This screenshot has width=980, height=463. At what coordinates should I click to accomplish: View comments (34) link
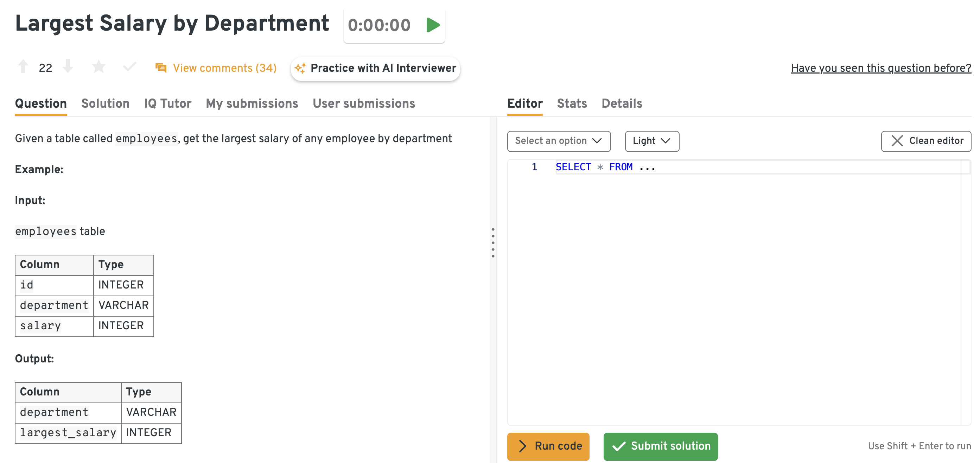[224, 68]
